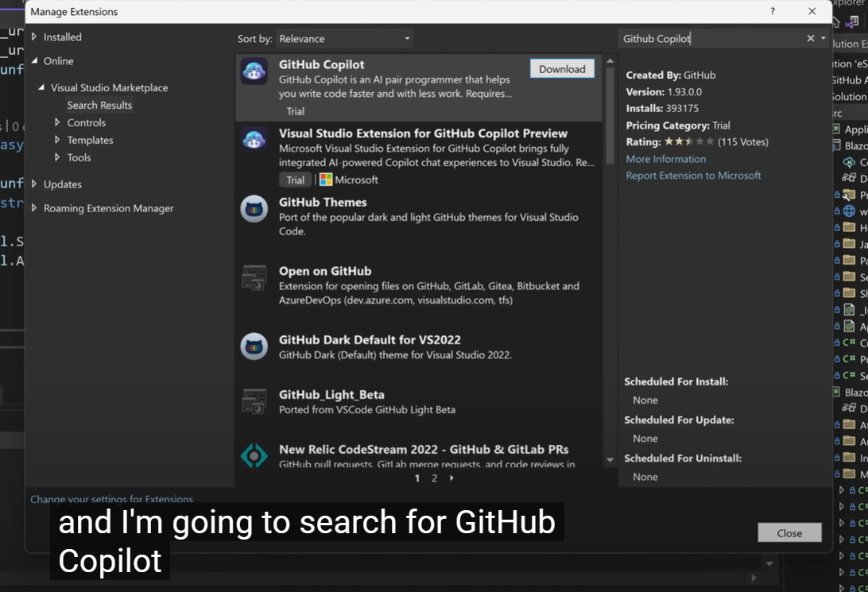Expand the Templates node
The image size is (868, 592).
click(57, 140)
